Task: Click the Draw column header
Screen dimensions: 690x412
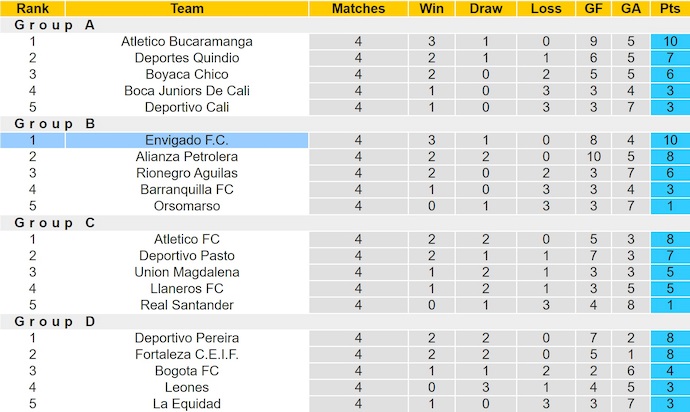Action: pyautogui.click(x=486, y=8)
